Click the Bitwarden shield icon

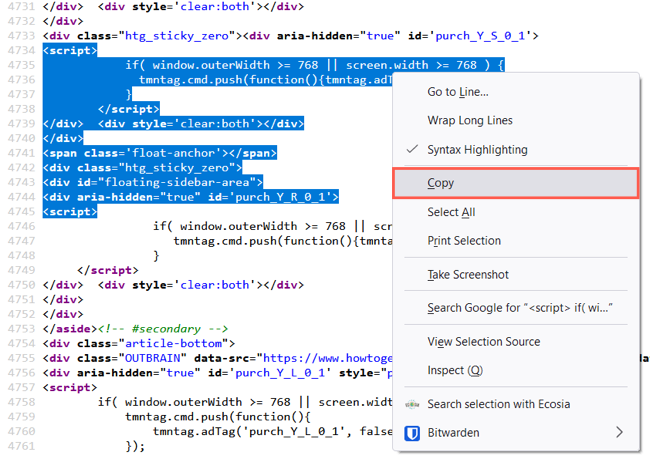412,433
